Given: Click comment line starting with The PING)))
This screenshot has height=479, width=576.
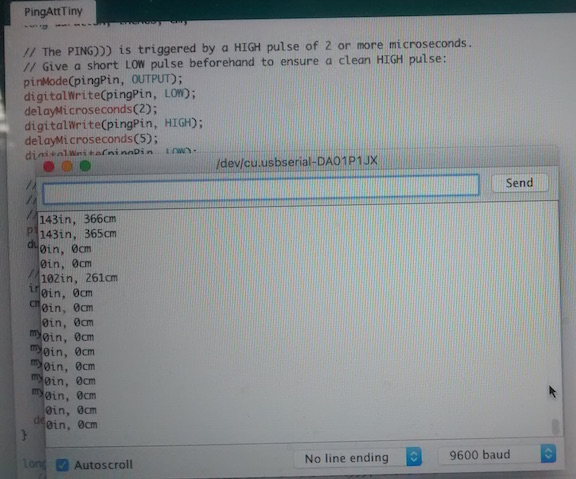Looking at the screenshot, I should pos(248,48).
